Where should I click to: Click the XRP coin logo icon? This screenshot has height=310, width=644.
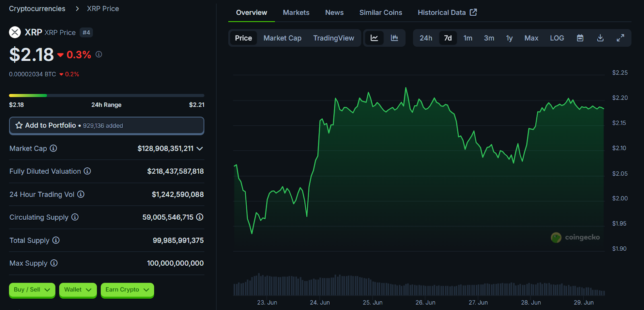click(15, 32)
